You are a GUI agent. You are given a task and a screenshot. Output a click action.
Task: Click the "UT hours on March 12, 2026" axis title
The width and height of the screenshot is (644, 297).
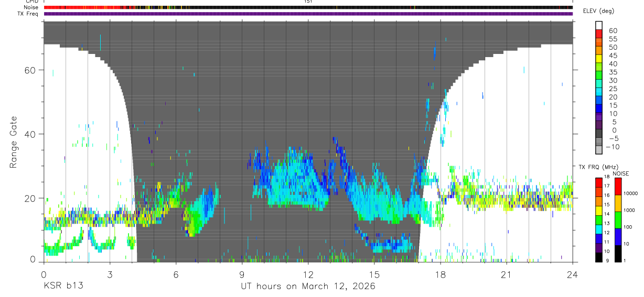click(x=308, y=287)
